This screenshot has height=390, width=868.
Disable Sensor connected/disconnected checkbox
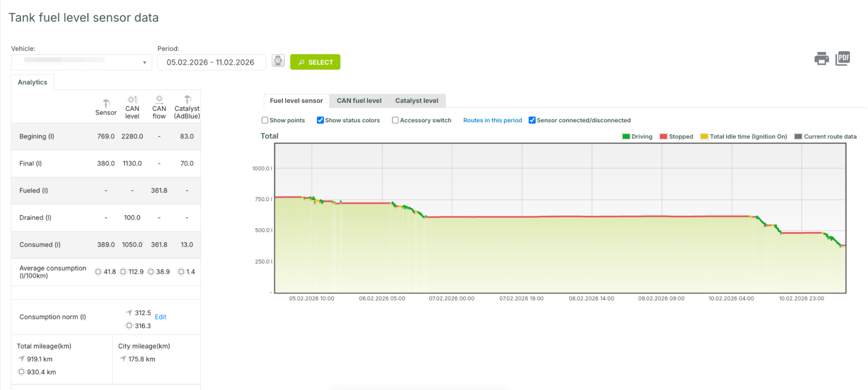point(532,120)
